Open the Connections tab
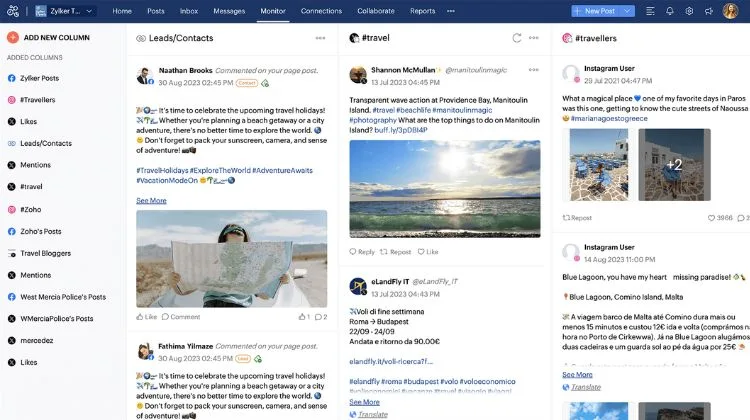This screenshot has height=420, width=750. point(321,11)
